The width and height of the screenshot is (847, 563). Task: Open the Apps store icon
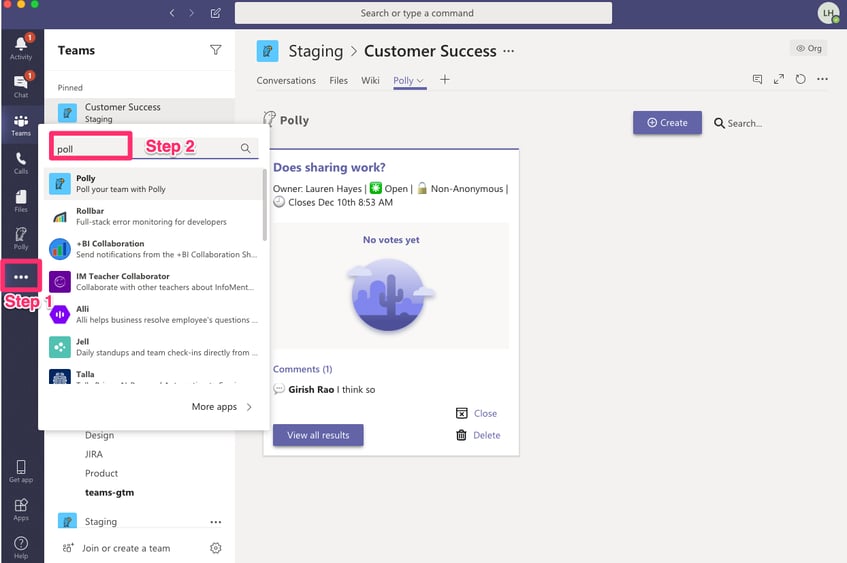click(21, 509)
